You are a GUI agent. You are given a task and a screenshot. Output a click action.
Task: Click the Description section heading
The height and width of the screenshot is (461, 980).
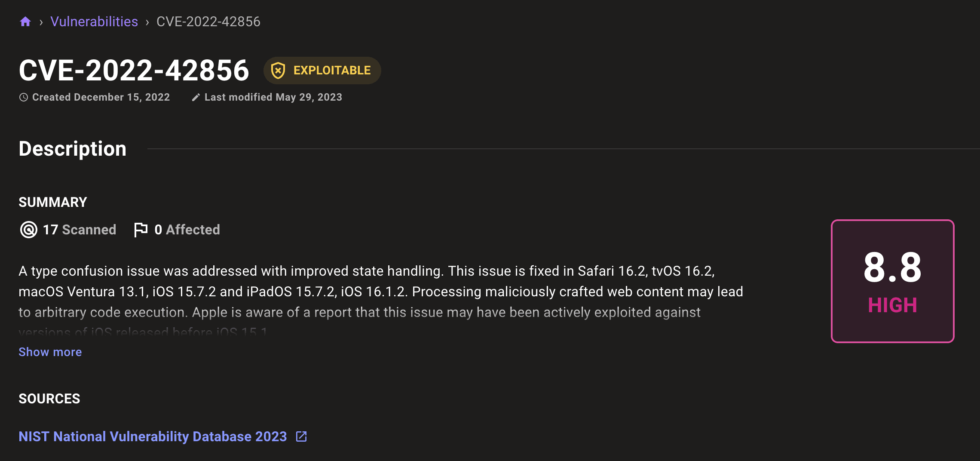[73, 149]
